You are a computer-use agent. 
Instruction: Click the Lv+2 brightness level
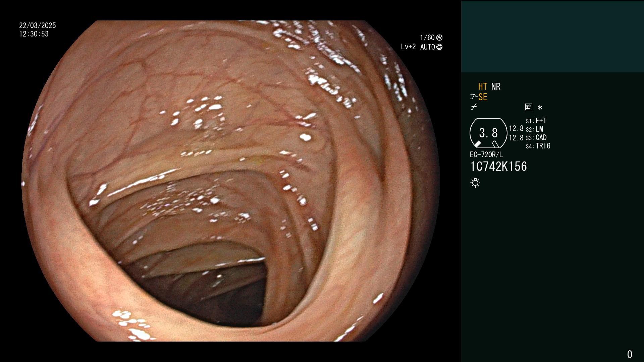[408, 47]
